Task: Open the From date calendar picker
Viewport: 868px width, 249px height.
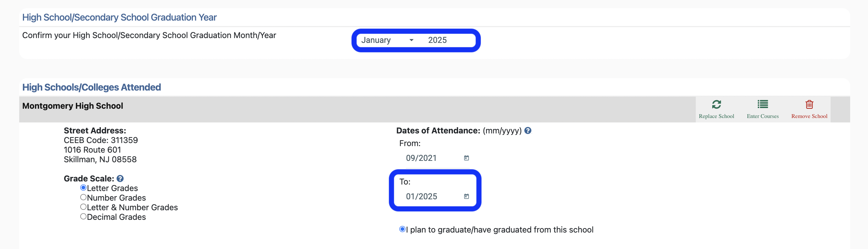Action: pyautogui.click(x=466, y=158)
